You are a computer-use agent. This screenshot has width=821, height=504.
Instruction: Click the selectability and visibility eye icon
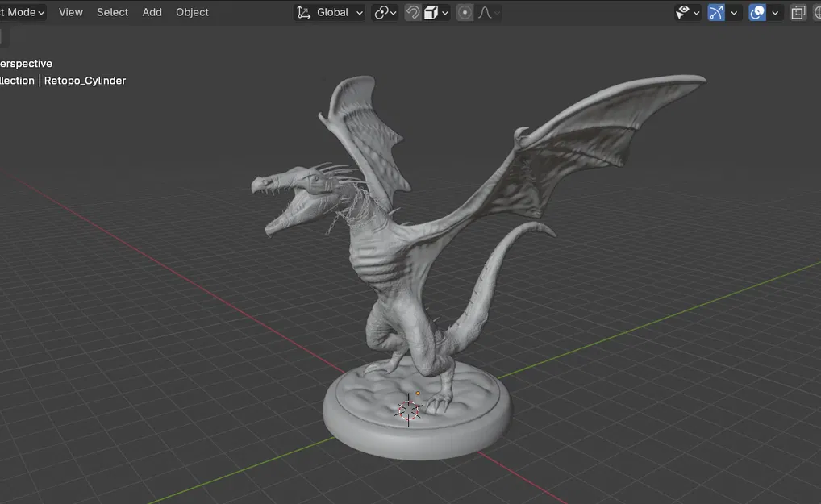tap(681, 11)
